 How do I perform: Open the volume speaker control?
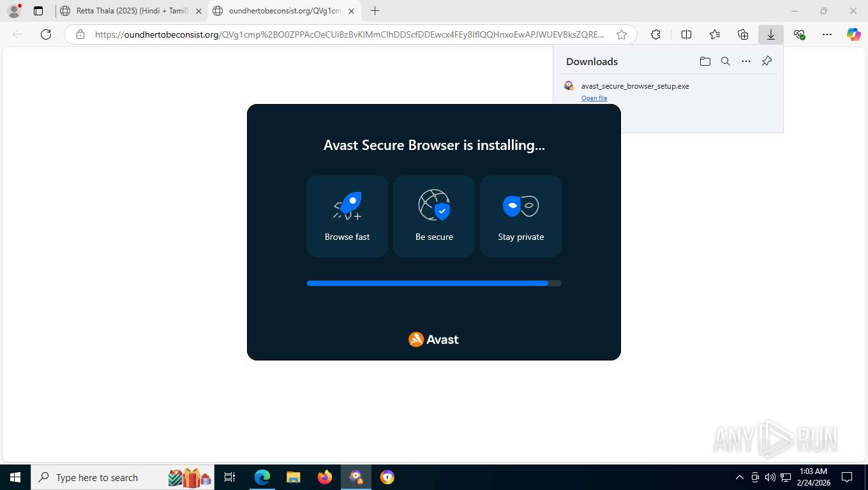pos(770,477)
